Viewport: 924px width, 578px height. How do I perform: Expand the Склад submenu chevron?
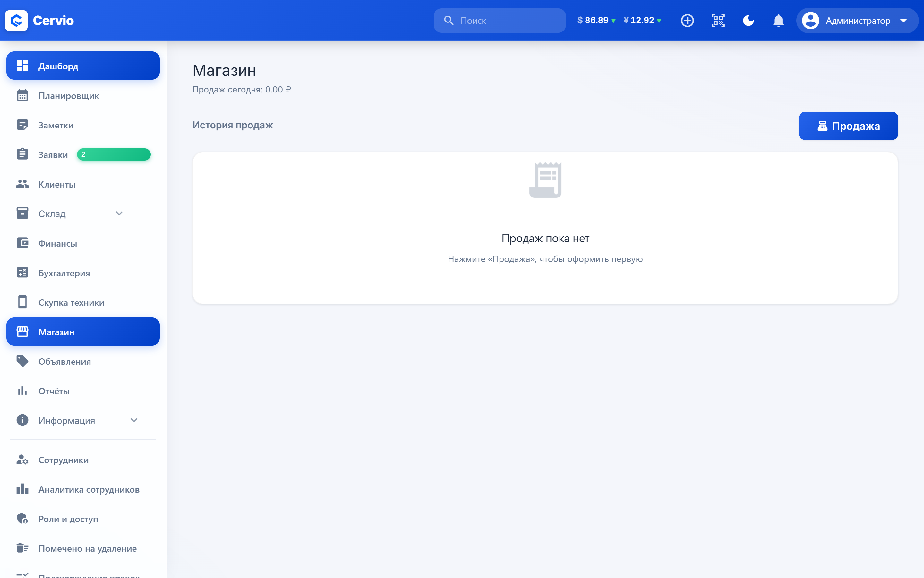[x=119, y=213]
